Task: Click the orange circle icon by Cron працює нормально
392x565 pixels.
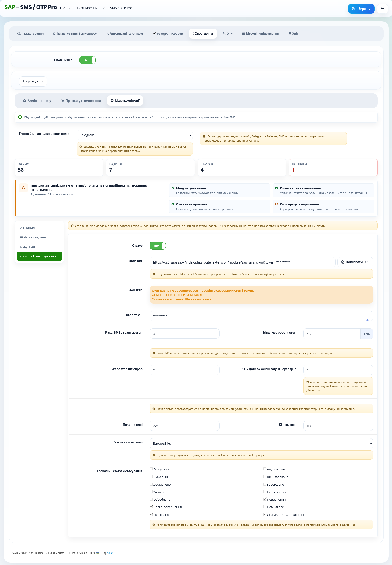Action: [277, 204]
